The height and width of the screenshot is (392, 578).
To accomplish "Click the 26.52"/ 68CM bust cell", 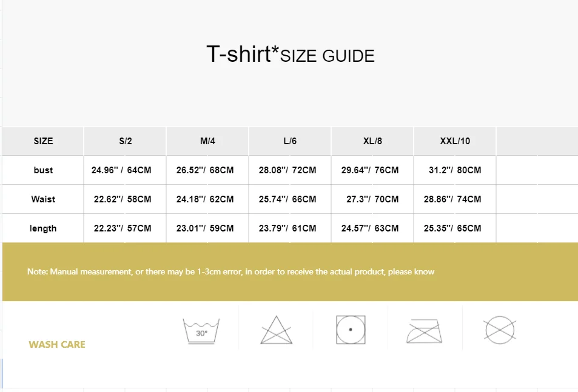I will coord(205,170).
